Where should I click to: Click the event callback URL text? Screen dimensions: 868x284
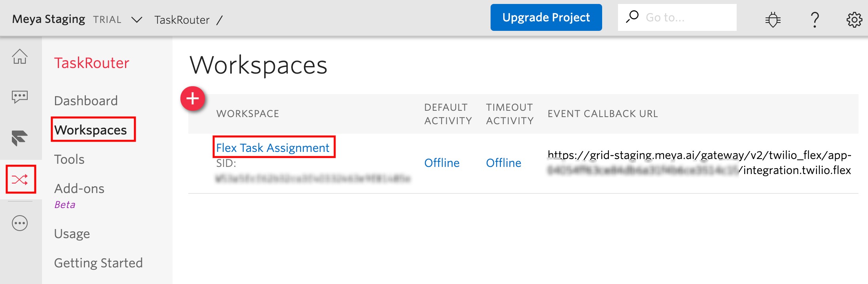(x=699, y=163)
